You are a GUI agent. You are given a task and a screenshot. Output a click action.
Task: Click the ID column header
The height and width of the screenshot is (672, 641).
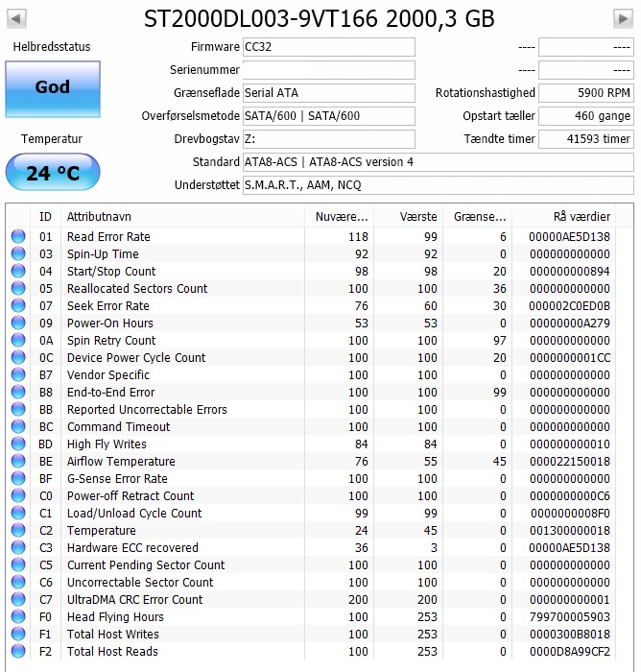(x=45, y=216)
